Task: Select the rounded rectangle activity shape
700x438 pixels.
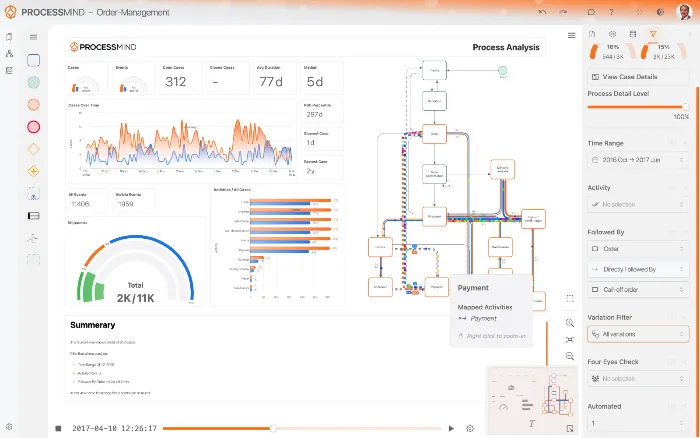Action: tap(33, 60)
